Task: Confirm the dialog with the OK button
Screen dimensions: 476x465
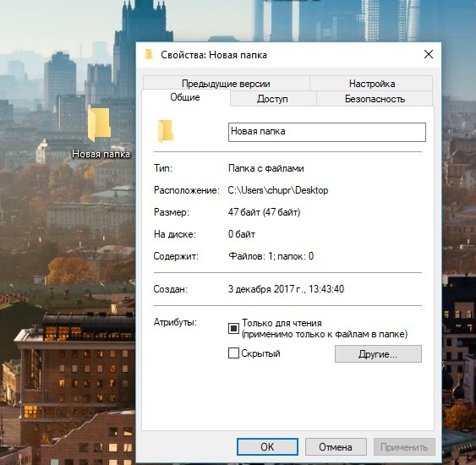Action: click(267, 446)
